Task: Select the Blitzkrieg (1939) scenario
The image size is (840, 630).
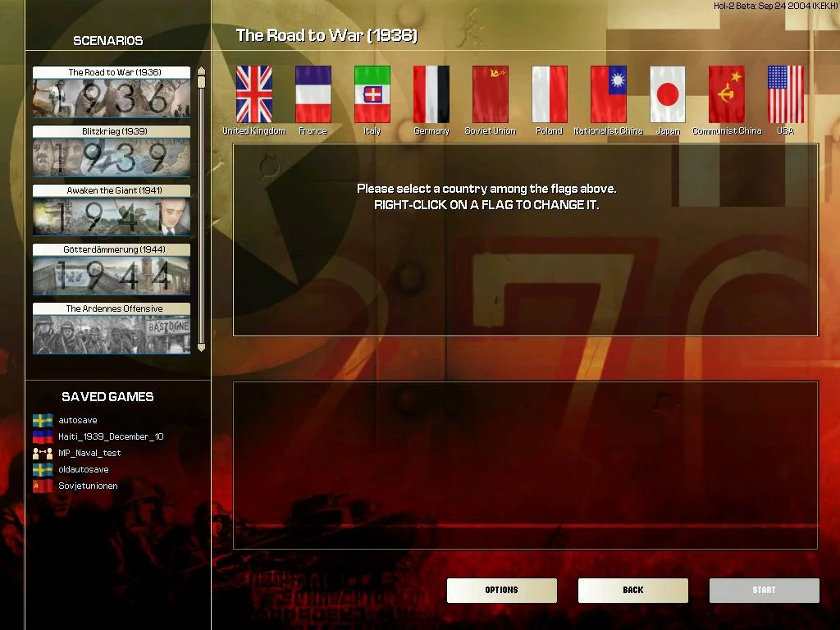Action: [x=111, y=152]
